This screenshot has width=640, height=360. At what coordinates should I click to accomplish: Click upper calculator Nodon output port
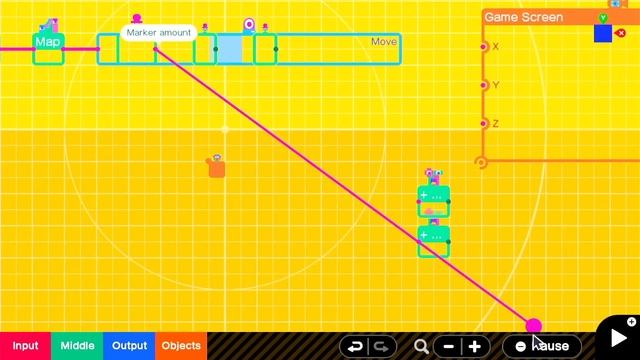(x=448, y=202)
